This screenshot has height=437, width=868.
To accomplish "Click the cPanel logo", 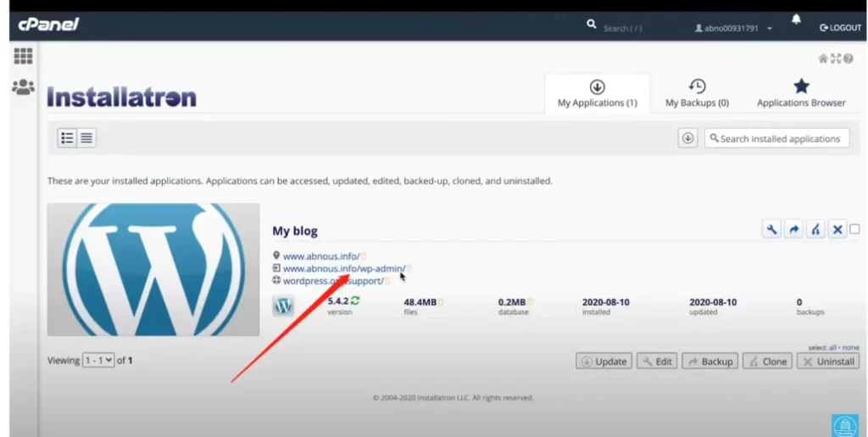I will [48, 25].
